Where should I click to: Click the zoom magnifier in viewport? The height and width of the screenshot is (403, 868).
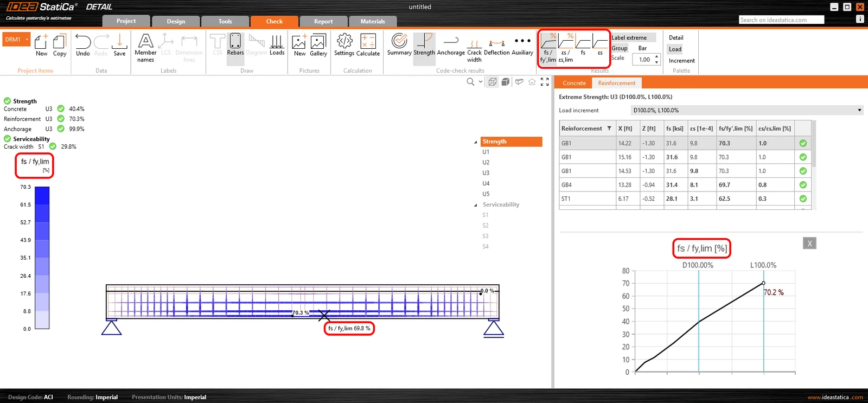tap(470, 82)
